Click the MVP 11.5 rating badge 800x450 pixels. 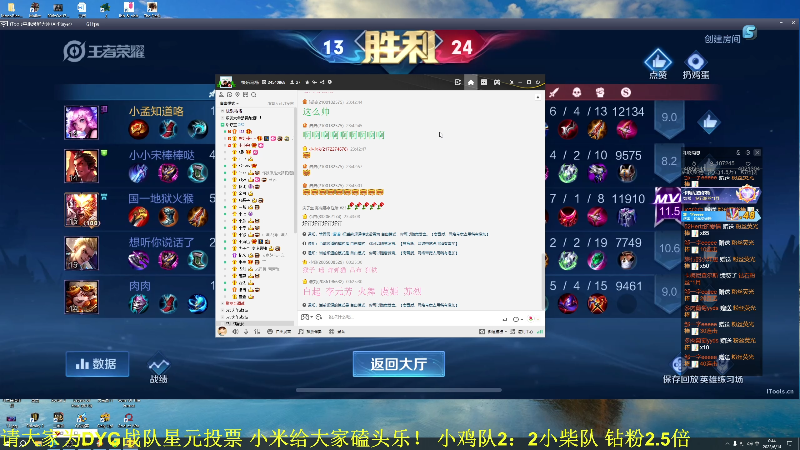[x=668, y=206]
